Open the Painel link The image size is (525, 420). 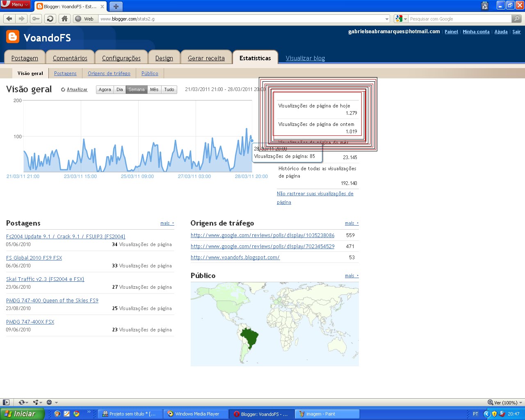[x=451, y=32]
